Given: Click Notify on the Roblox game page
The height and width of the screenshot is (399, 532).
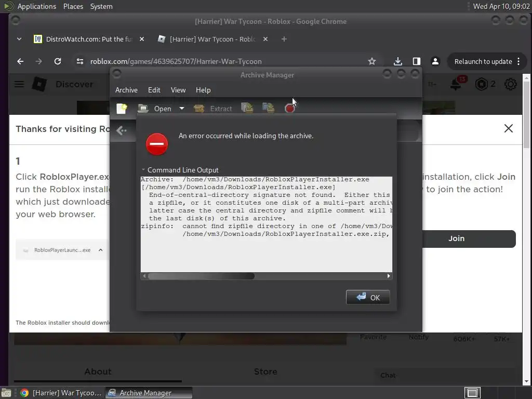Looking at the screenshot, I should tap(418, 337).
